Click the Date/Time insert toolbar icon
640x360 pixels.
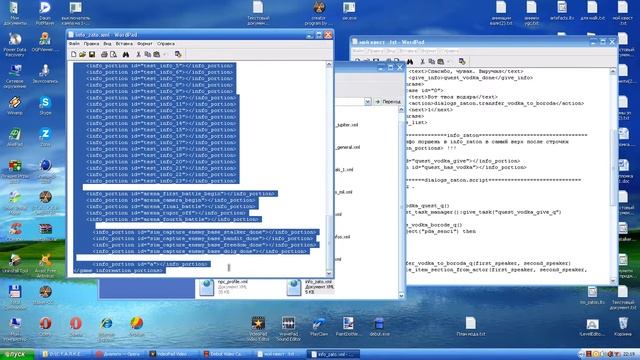point(178,54)
